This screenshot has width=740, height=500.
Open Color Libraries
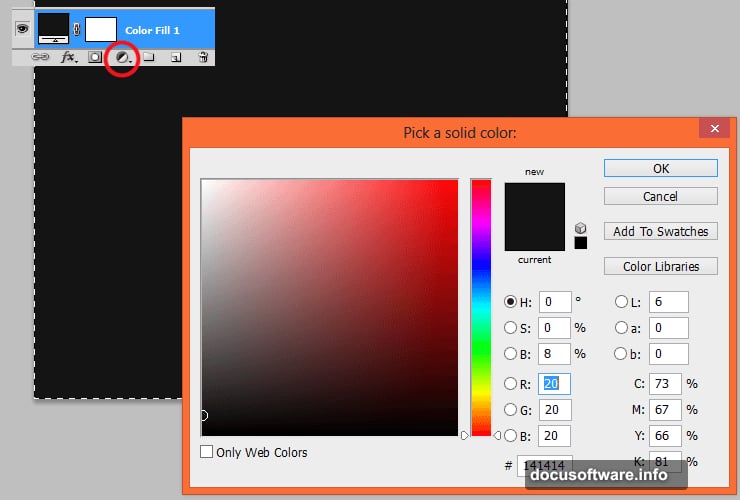point(661,266)
